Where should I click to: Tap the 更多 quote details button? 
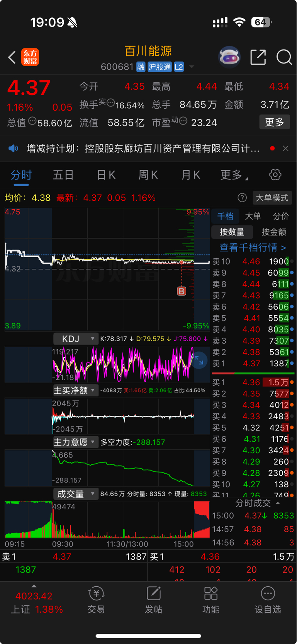pyautogui.click(x=275, y=122)
